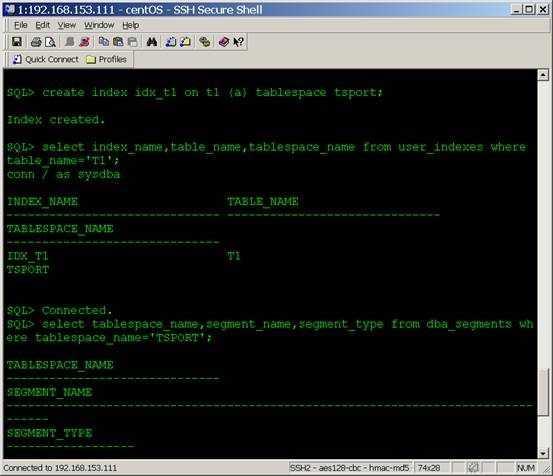Click 'Connected to 192.168.153.111' status text

point(60,468)
